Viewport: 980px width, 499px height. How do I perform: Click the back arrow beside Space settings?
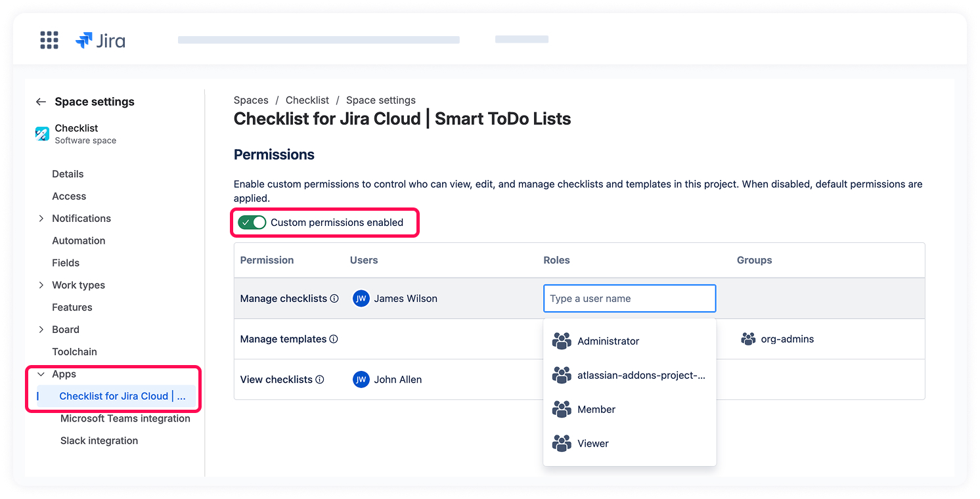pos(41,102)
